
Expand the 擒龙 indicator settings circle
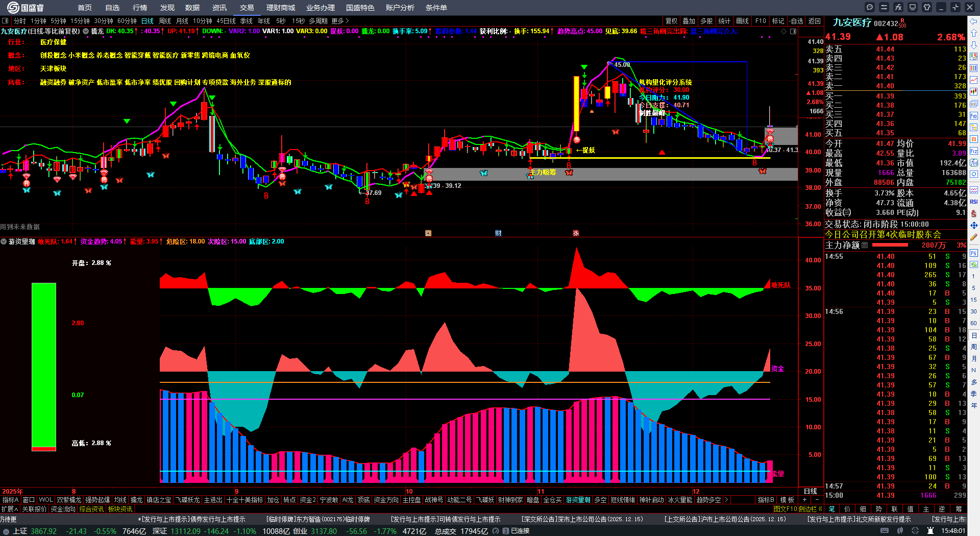pyautogui.click(x=86, y=31)
